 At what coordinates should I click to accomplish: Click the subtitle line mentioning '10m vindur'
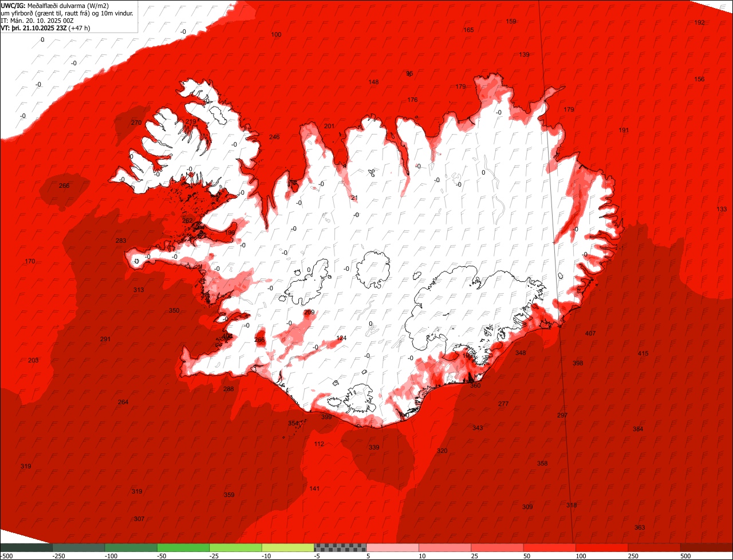pyautogui.click(x=67, y=13)
